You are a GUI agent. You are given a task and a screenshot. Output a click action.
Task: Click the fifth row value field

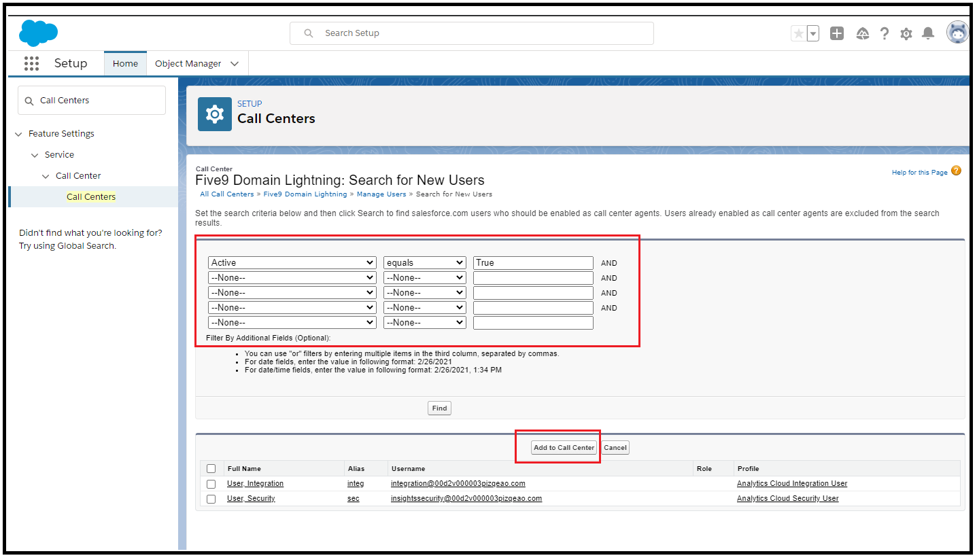click(x=533, y=322)
